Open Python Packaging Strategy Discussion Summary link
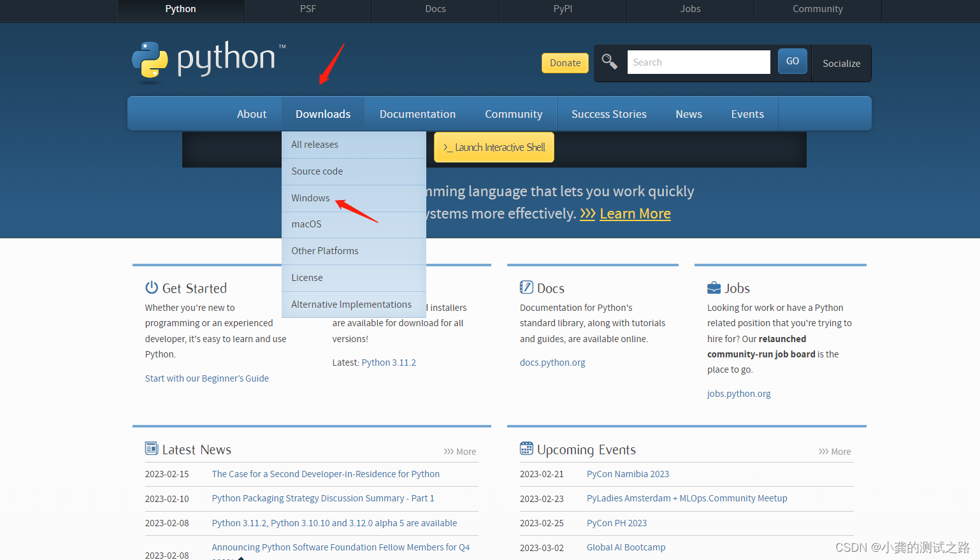 [323, 498]
